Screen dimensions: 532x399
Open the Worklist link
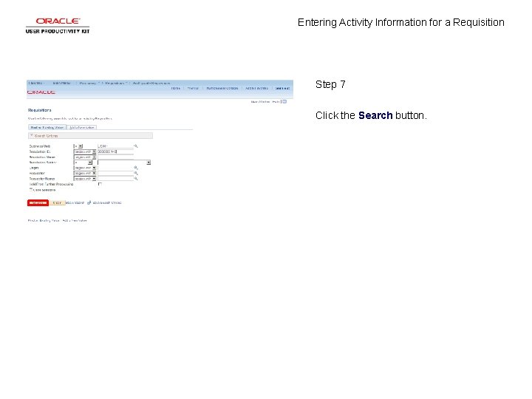[193, 88]
